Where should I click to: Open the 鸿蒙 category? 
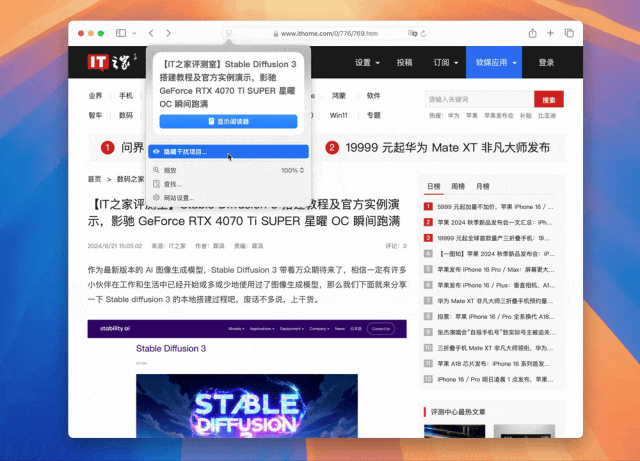tap(338, 96)
